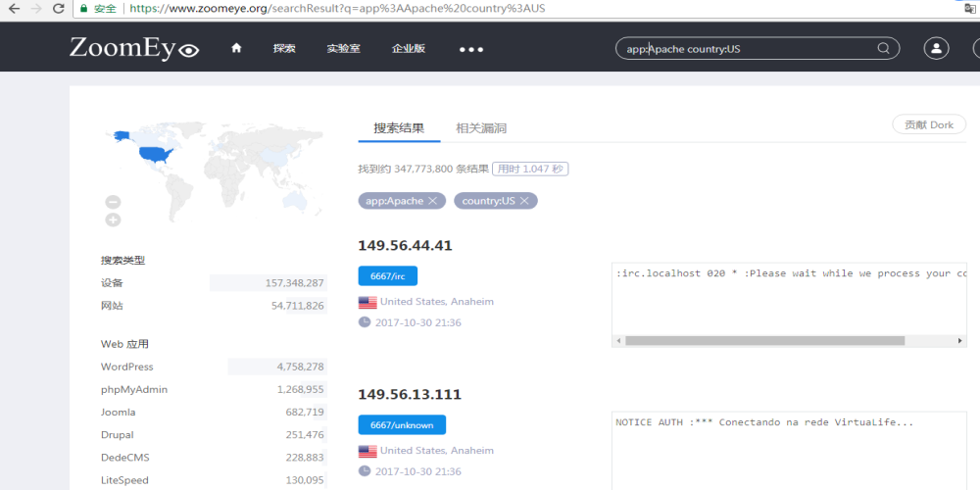This screenshot has width=980, height=490.
Task: Click the NOTICE AUTH banner text
Action: tap(764, 422)
